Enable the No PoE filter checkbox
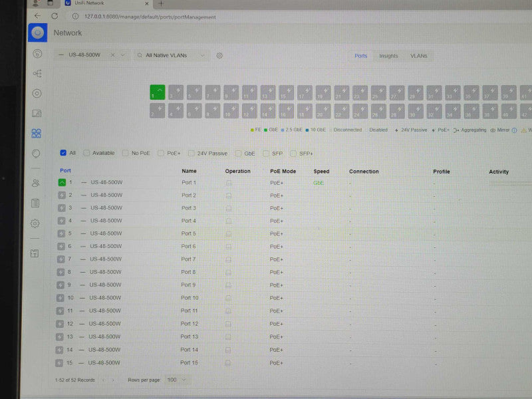This screenshot has width=532, height=399. [126, 153]
